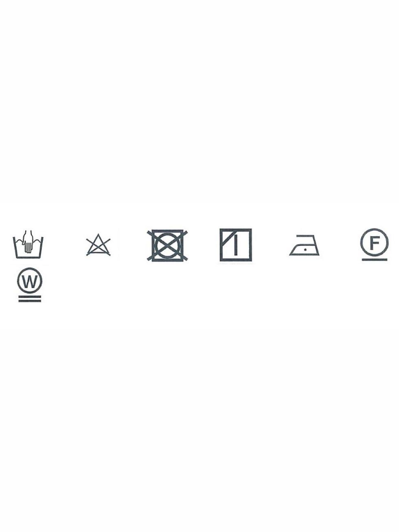Click the hand wash tub symbol
This screenshot has height=532, width=399.
point(28,244)
